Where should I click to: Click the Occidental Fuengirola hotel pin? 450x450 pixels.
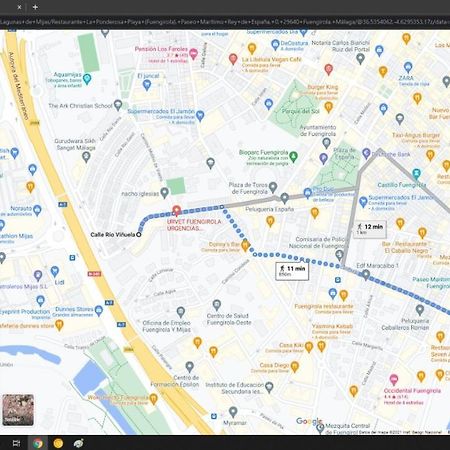click(x=394, y=379)
